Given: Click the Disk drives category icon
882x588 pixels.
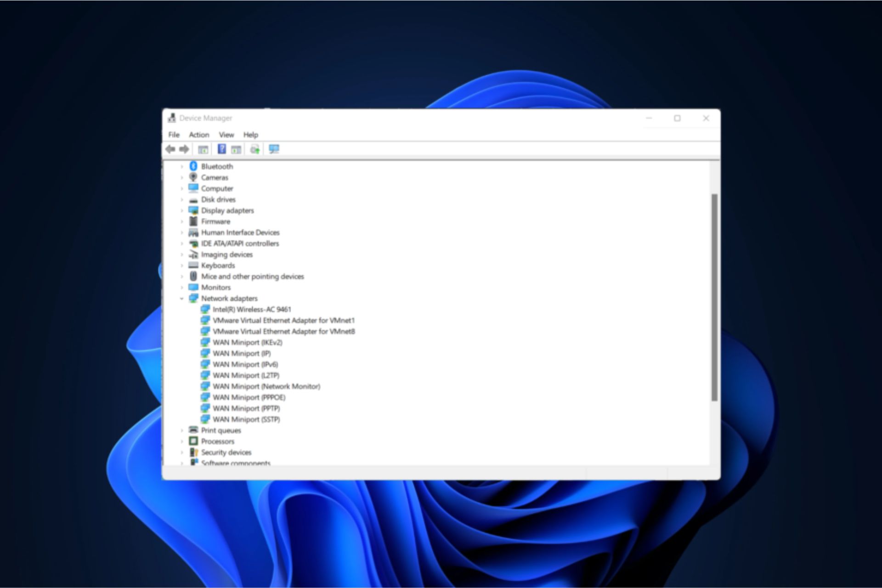Looking at the screenshot, I should coord(193,200).
